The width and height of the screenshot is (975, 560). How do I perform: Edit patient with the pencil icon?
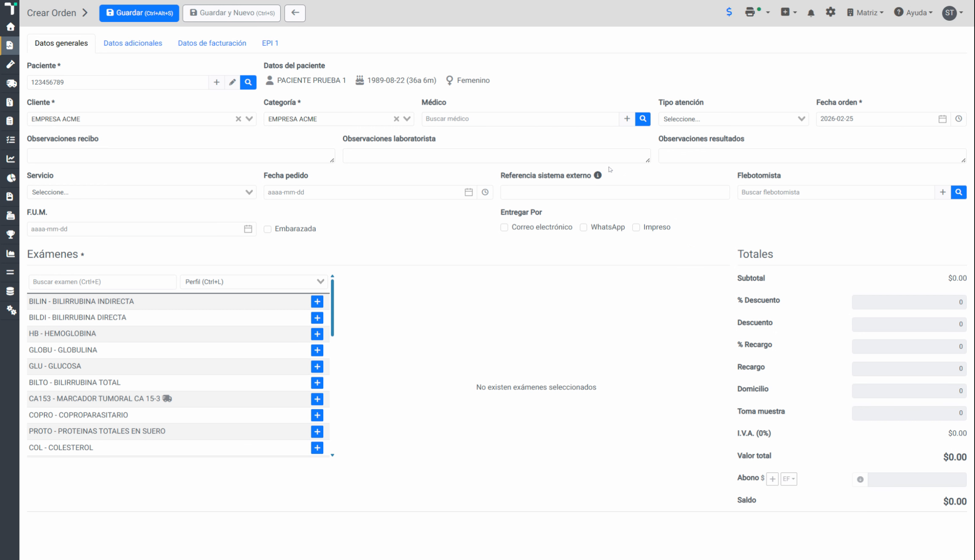(x=232, y=82)
